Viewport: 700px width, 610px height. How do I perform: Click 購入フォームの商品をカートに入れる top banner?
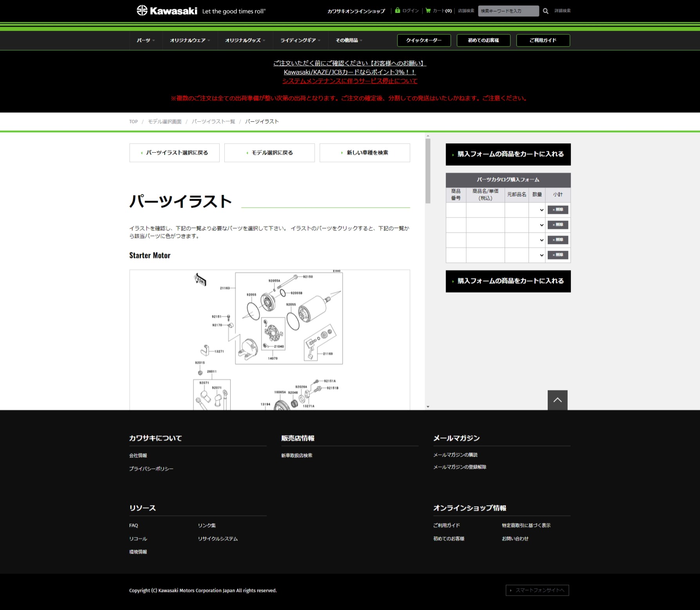pyautogui.click(x=508, y=154)
